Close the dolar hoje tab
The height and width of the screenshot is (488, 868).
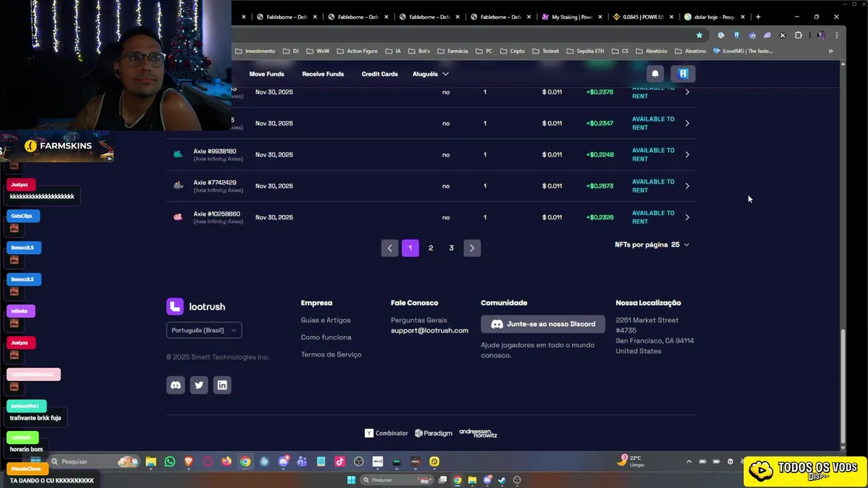[x=743, y=17]
